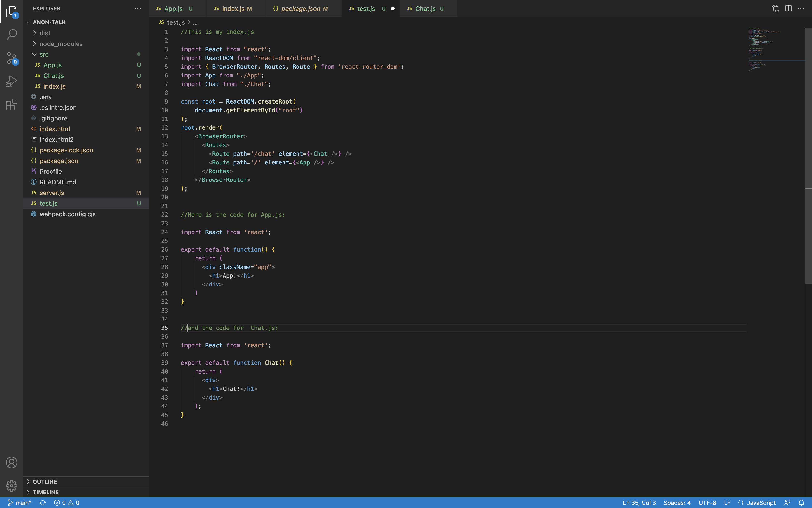Open the Accounts menu icon
Screen dimensions: 812x508
click(x=11, y=463)
